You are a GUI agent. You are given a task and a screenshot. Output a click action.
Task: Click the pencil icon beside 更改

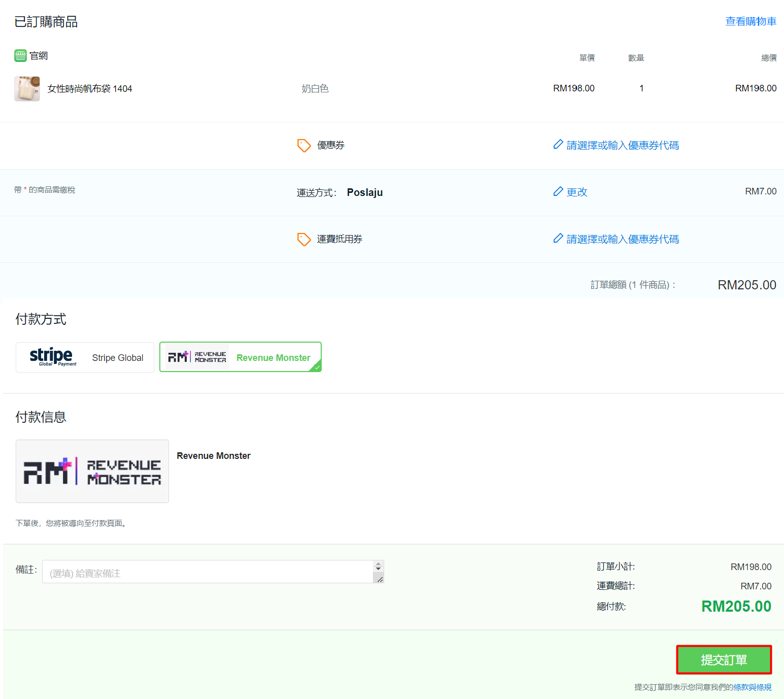[x=558, y=191]
